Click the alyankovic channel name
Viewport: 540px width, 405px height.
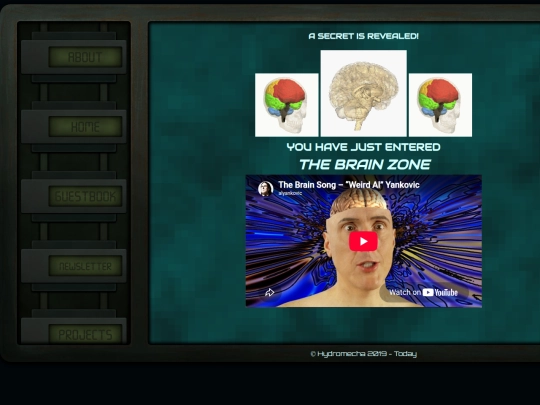290,194
